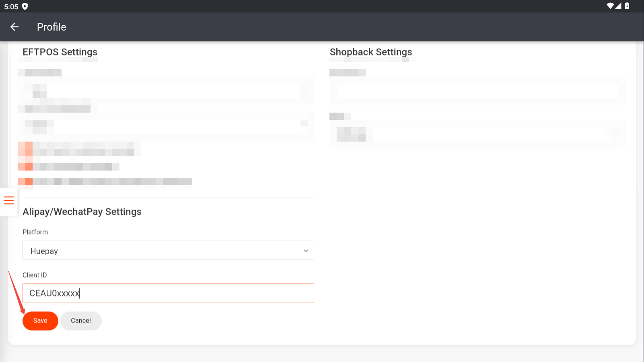Open the first blurred dropdown under EFTPOS Settings
The width and height of the screenshot is (644, 362).
(166, 91)
